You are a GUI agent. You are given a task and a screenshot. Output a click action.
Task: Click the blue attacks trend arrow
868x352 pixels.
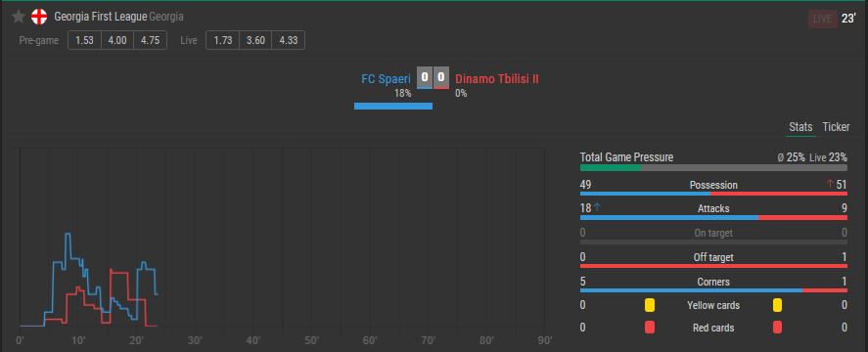597,207
